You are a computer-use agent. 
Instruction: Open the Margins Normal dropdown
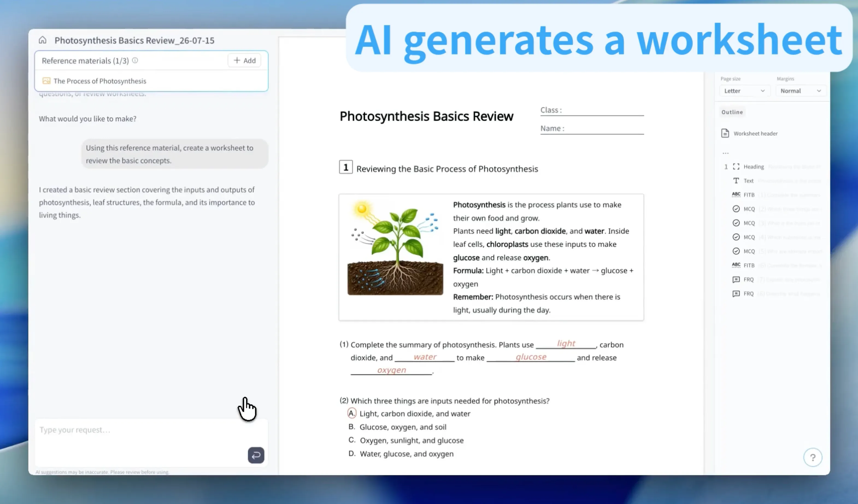[801, 91]
